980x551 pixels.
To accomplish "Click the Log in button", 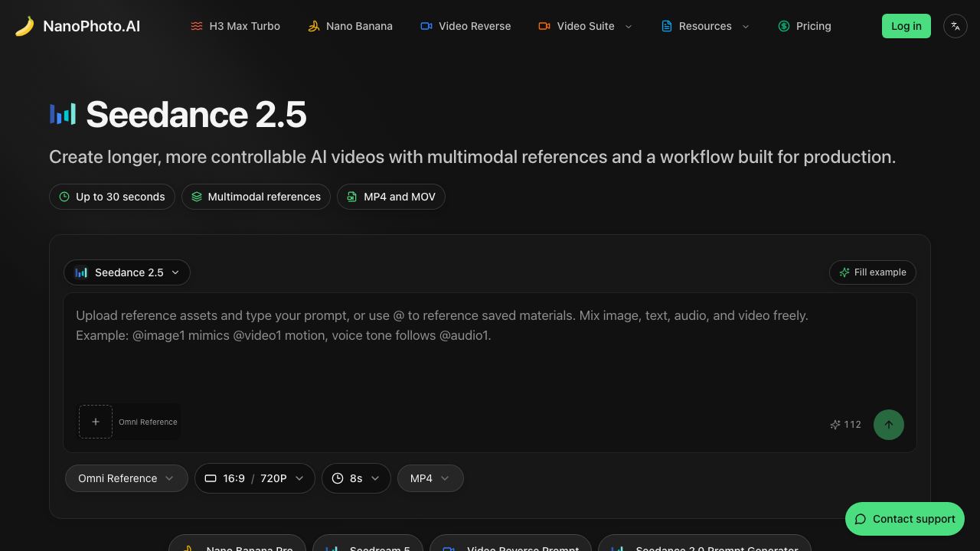I will pos(906,26).
